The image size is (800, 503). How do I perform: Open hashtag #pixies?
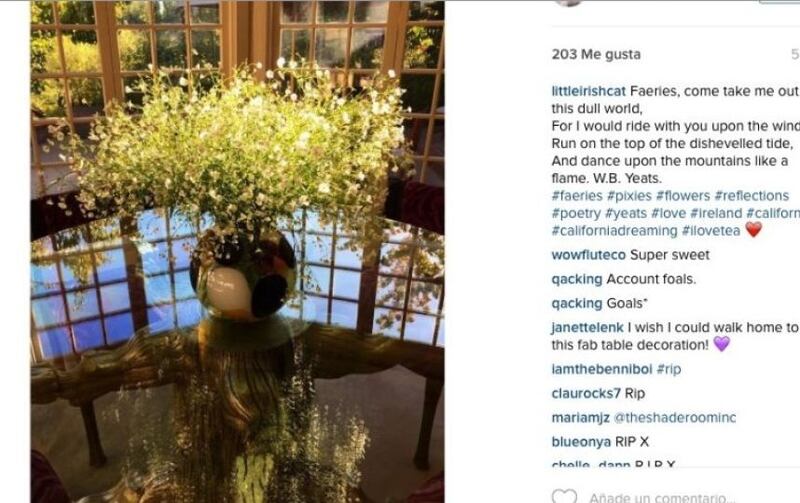(x=629, y=196)
